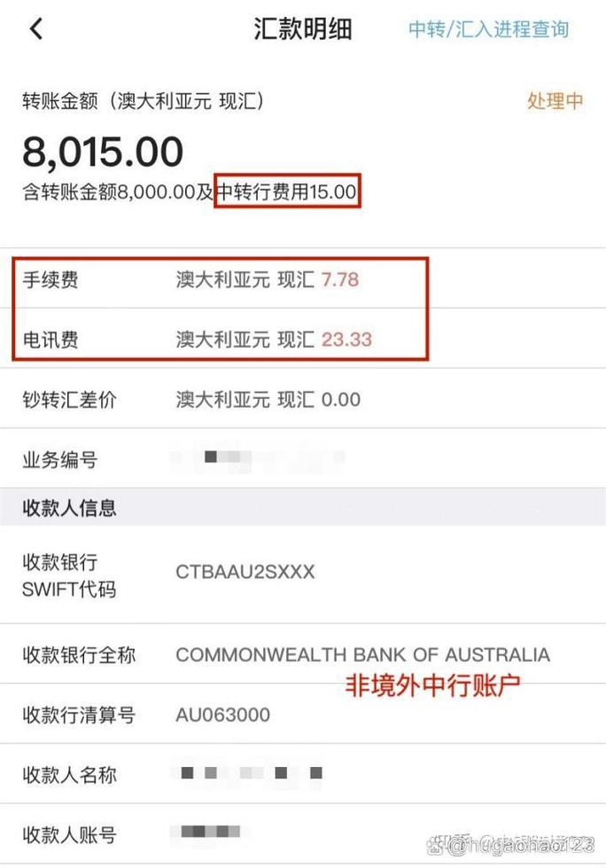Click the 中转行费用15.00 text
The height and width of the screenshot is (868, 606).
point(288,192)
